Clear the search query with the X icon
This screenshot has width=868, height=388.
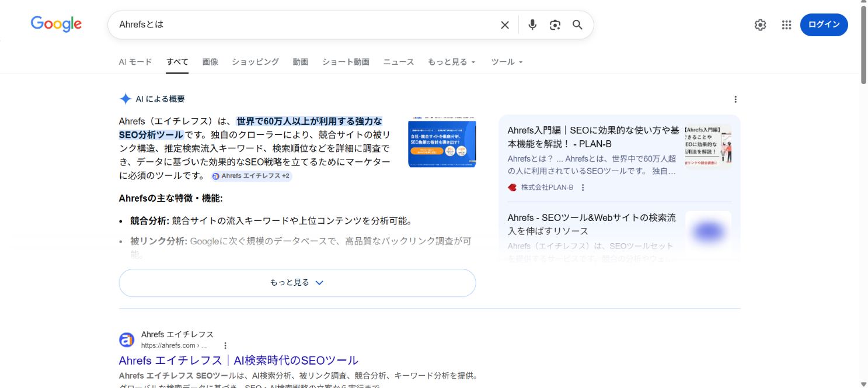(504, 25)
